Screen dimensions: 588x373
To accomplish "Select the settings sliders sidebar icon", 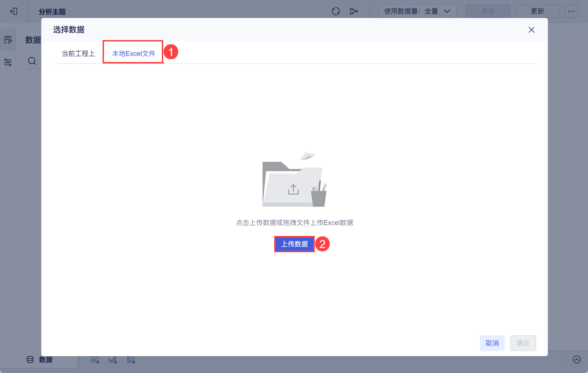I will coord(8,62).
